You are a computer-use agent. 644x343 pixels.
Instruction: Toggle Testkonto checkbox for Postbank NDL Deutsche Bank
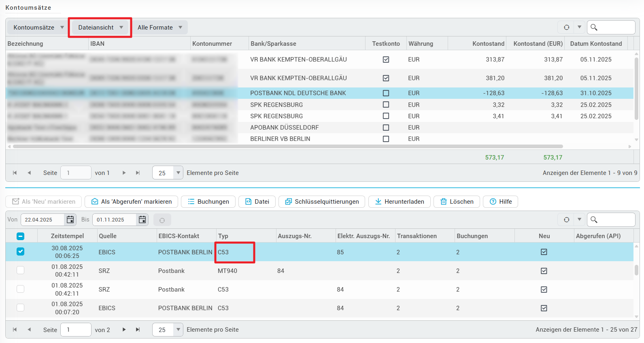point(386,93)
